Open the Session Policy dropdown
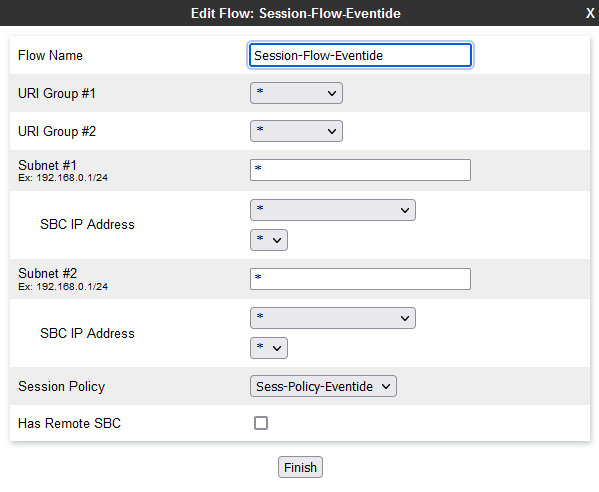Screen dimensions: 599x492 (323, 386)
